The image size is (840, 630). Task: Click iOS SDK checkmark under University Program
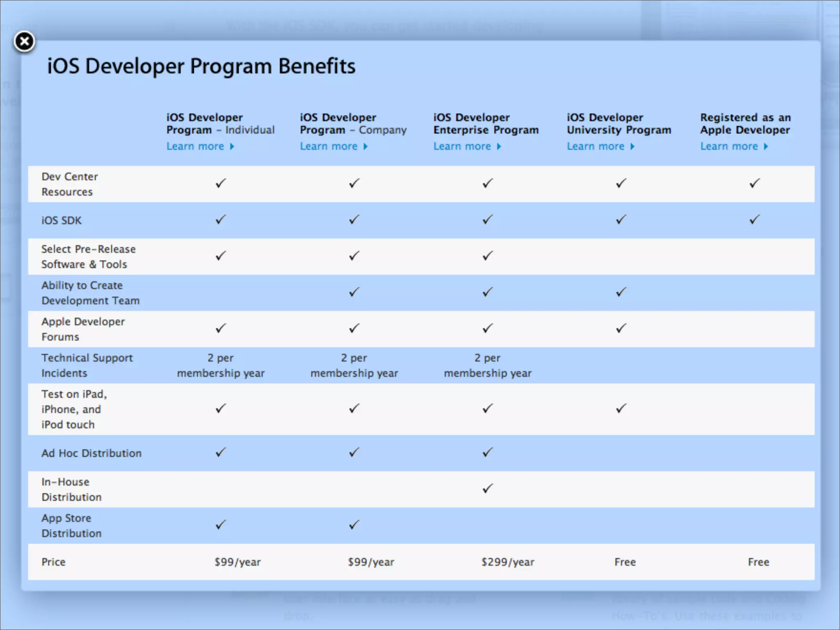click(x=621, y=219)
